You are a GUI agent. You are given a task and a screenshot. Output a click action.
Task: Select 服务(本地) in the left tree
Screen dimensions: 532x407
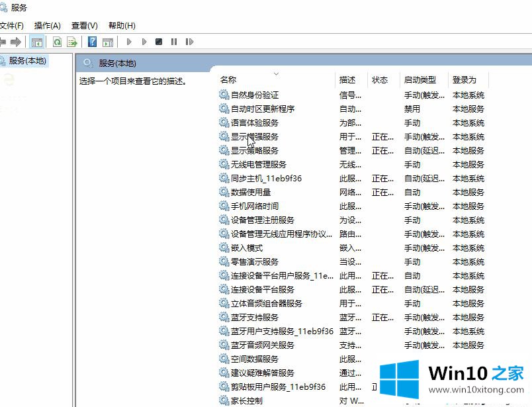point(27,61)
